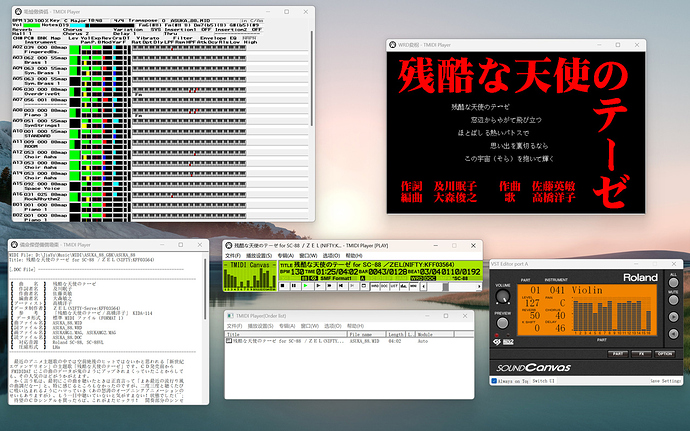Show the LIST window from the toolbar
Image resolution: width=690 pixels, height=431 pixels.
tap(394, 286)
